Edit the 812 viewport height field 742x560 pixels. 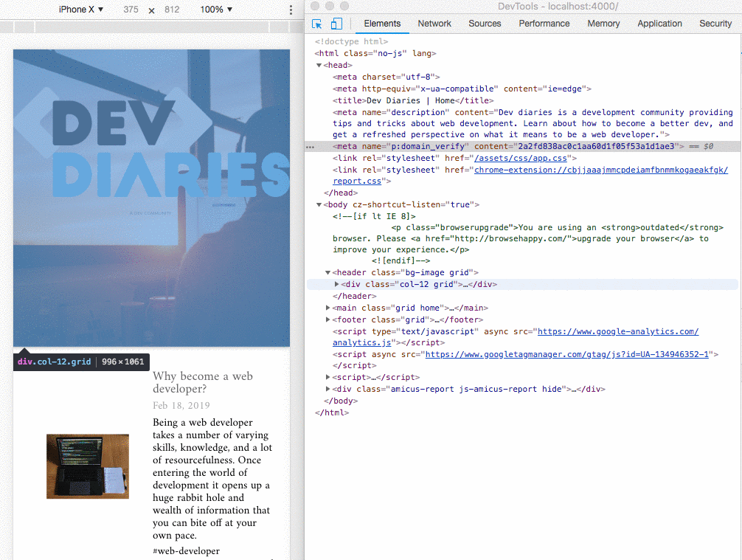(x=172, y=10)
